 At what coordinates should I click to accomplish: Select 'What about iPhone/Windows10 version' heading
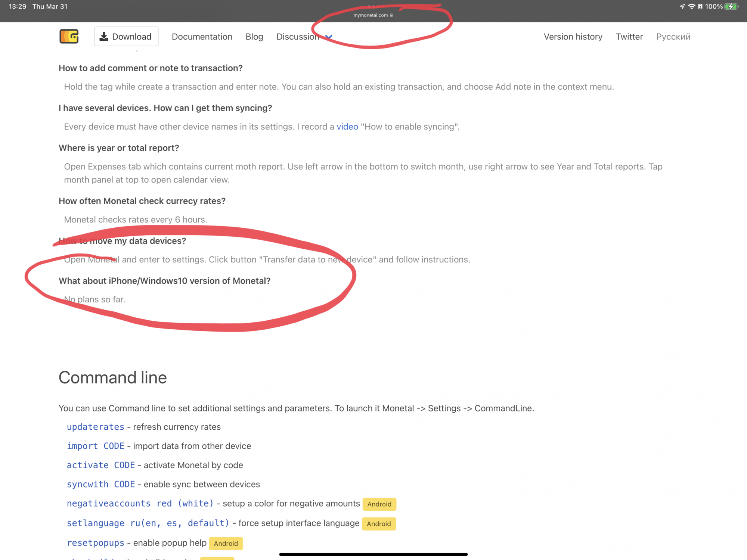tap(164, 281)
